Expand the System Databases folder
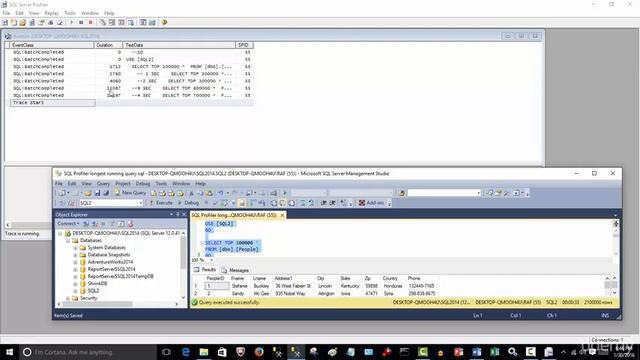This screenshot has width=640, height=360. pos(75,248)
